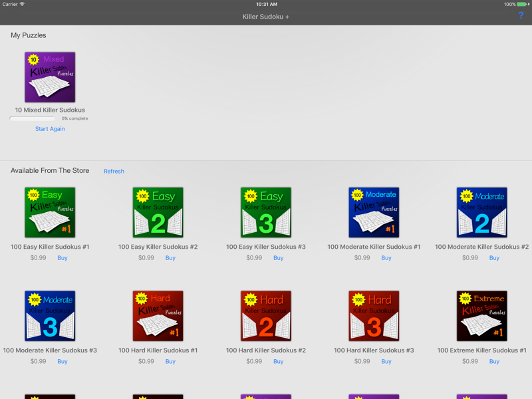
Task: Buy 100 Hard Killer Sudokus #1
Action: pyautogui.click(x=170, y=361)
